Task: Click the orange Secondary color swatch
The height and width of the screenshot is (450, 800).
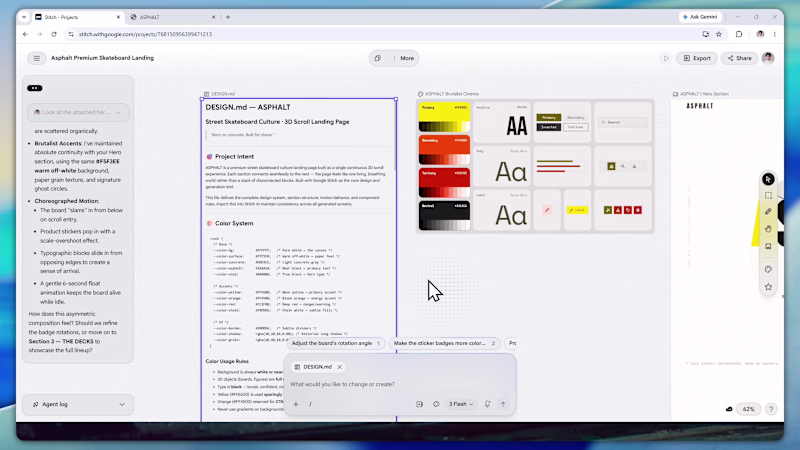Action: click(444, 150)
